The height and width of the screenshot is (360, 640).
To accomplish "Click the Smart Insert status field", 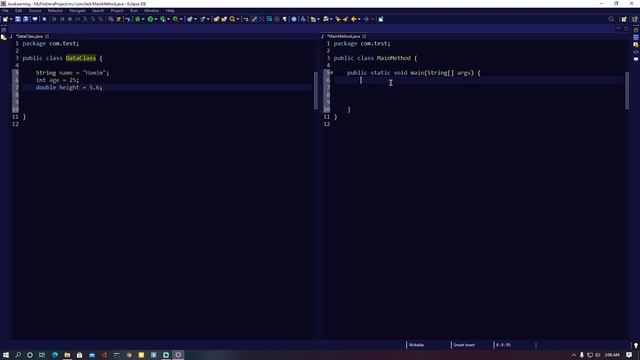I will (x=464, y=345).
